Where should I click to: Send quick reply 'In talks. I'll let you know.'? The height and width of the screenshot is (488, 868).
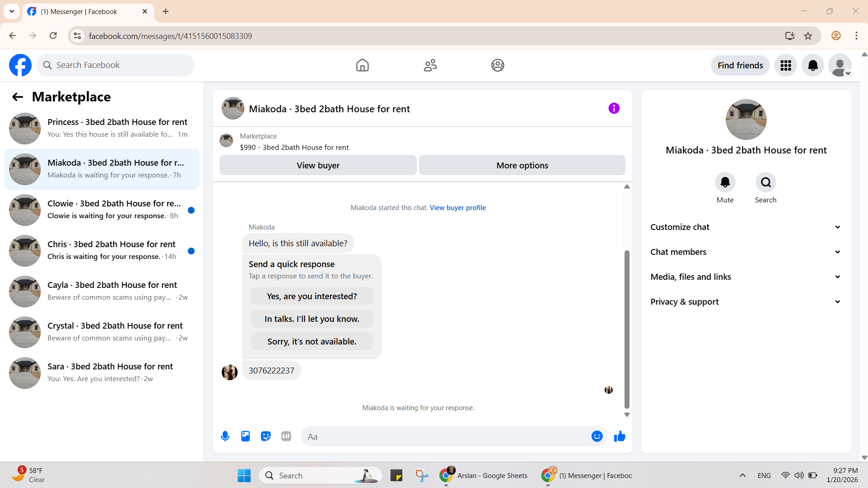click(312, 319)
